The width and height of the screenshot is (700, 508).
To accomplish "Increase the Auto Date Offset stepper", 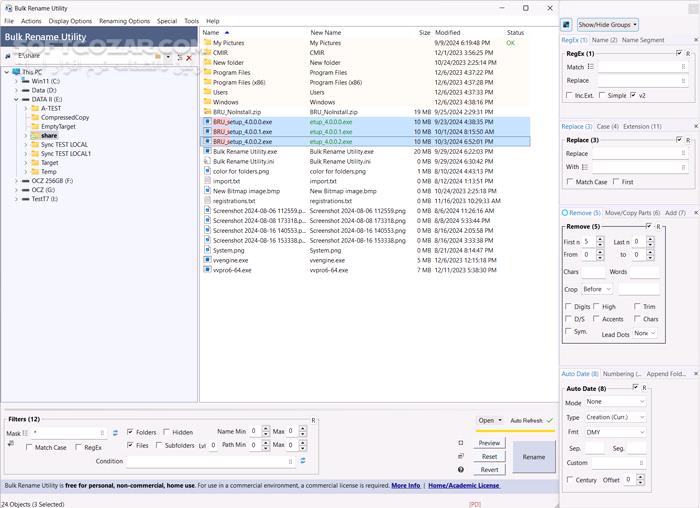I will coord(641,477).
